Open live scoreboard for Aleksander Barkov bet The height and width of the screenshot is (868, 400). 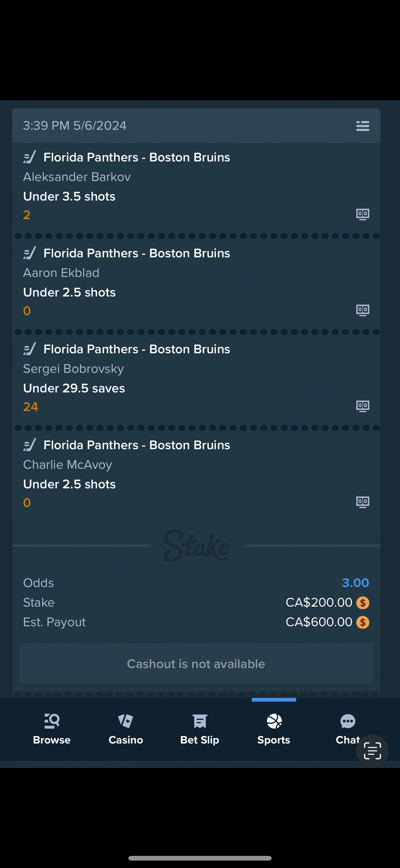click(362, 214)
